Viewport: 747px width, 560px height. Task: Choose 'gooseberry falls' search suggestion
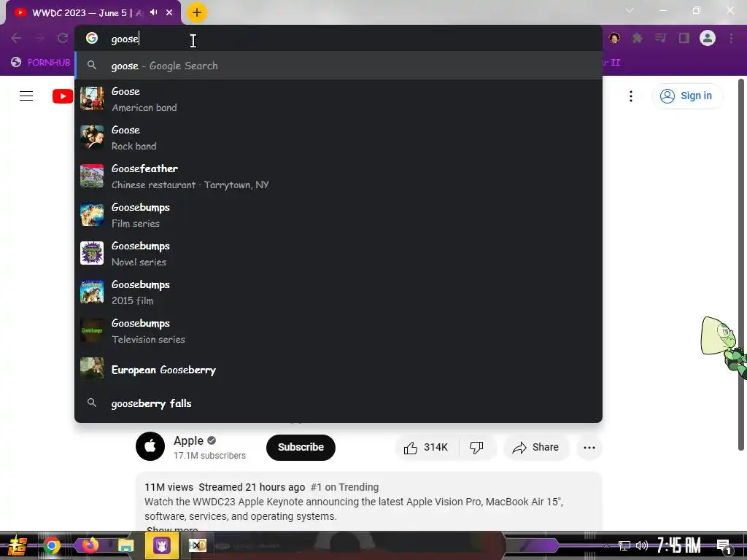[338, 403]
